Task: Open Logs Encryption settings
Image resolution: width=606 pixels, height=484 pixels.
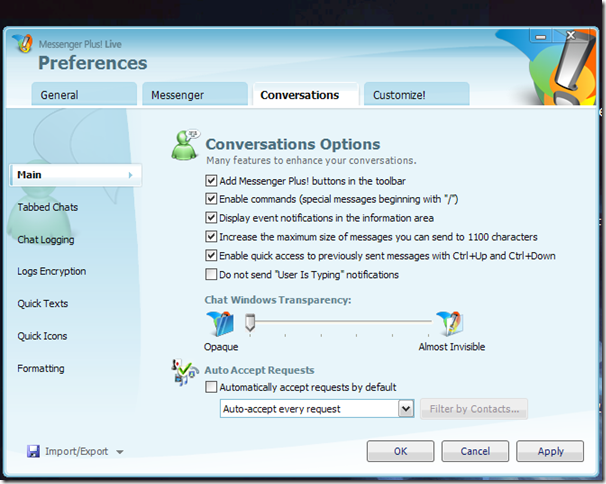Action: (51, 271)
